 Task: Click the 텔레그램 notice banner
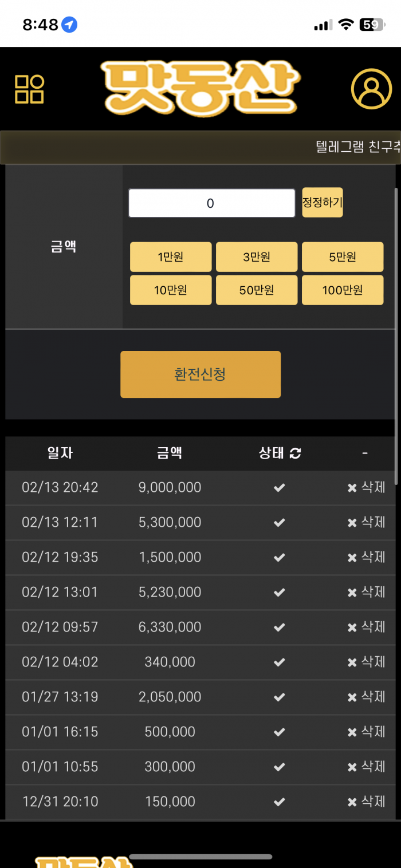pyautogui.click(x=200, y=147)
